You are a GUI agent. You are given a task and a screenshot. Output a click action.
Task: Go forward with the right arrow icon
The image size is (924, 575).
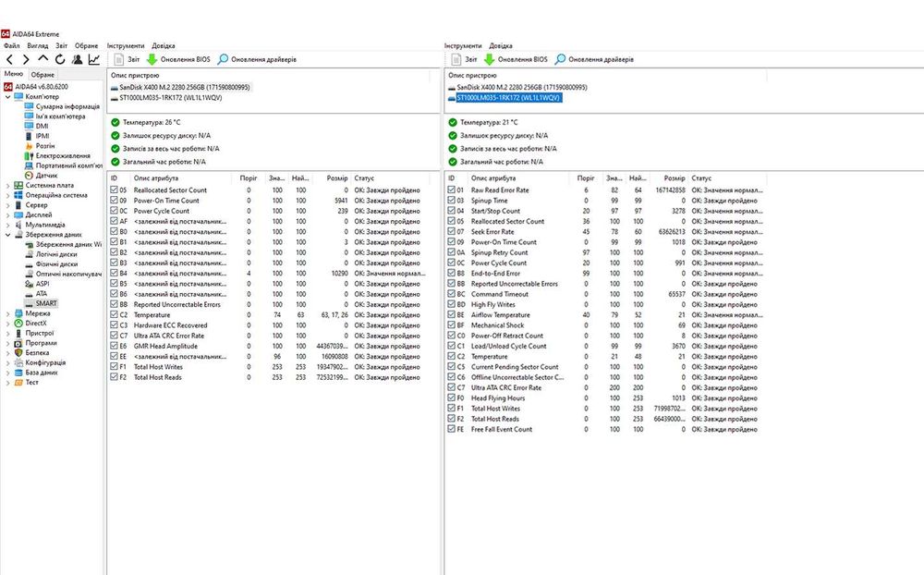pos(26,59)
